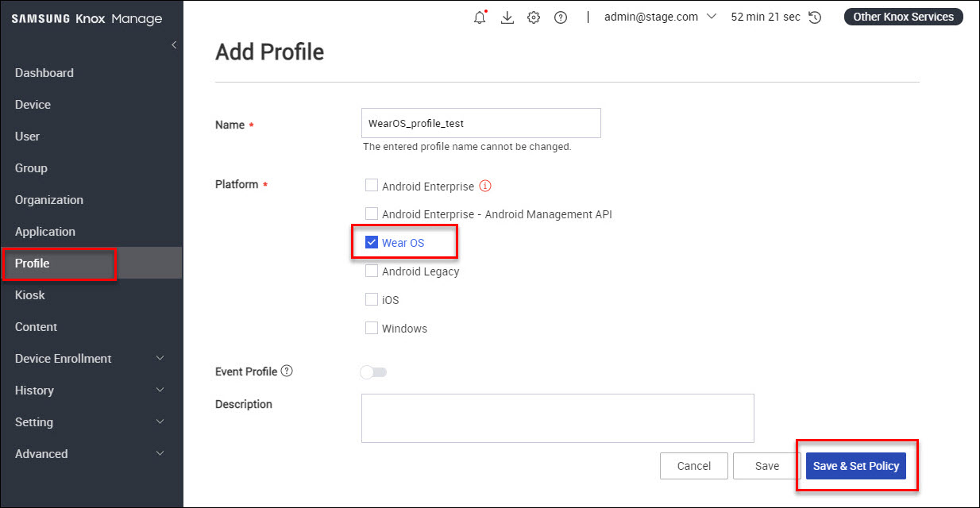Click the download icon in header
The height and width of the screenshot is (508, 980).
507,17
